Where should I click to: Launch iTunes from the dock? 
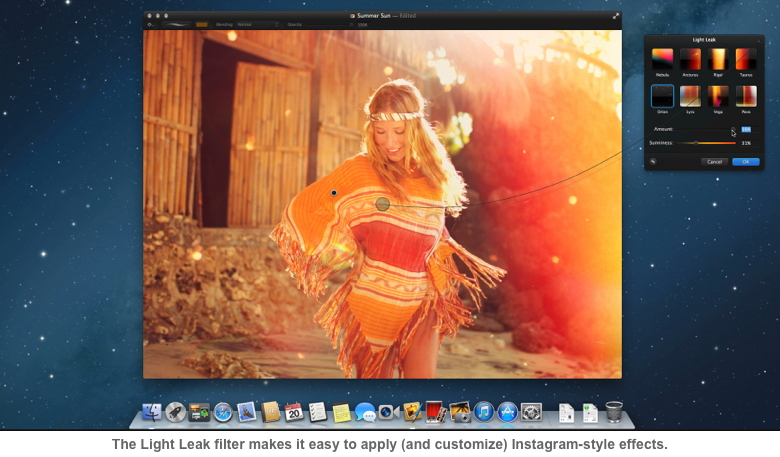point(484,412)
